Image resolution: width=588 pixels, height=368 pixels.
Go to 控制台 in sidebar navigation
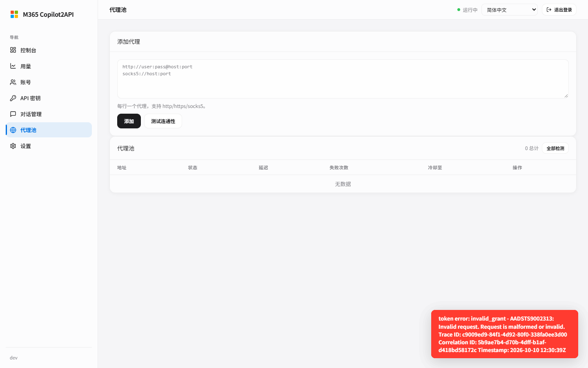click(49, 50)
